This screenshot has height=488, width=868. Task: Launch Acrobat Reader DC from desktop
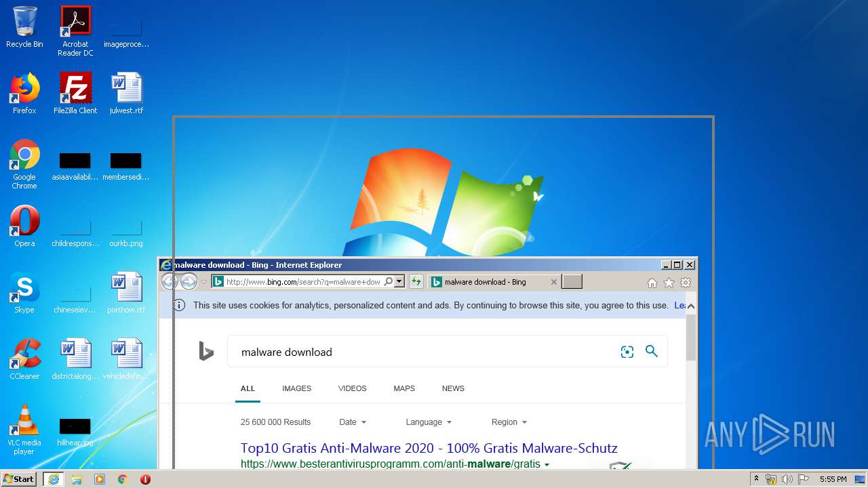75,31
